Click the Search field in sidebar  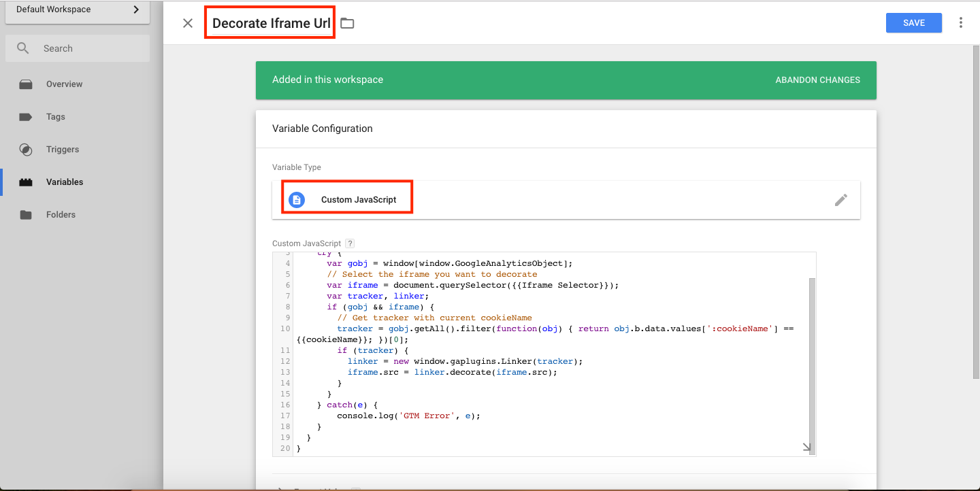tap(77, 48)
